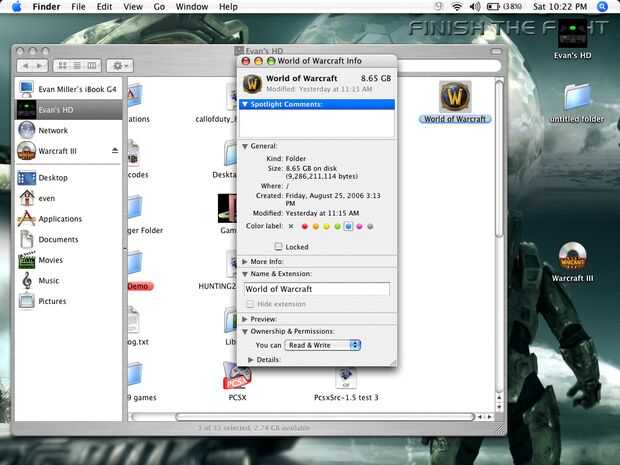
Task: Open even home folder in sidebar
Action: click(68, 198)
